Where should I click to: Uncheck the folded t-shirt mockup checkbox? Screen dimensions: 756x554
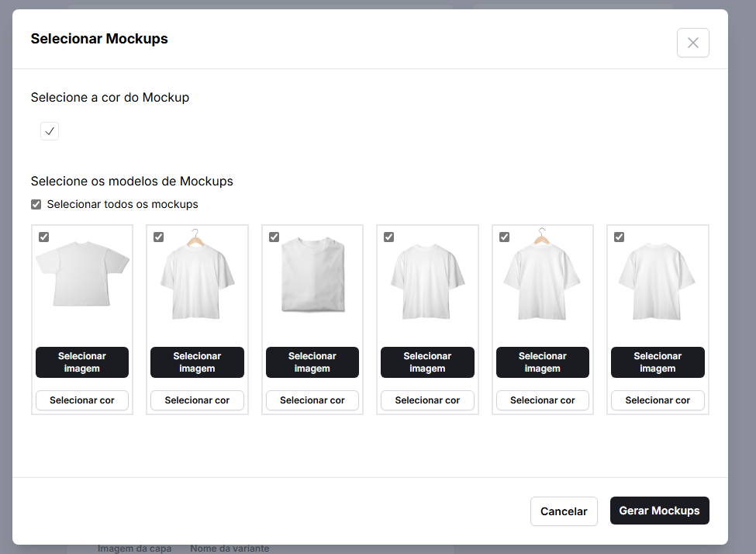274,237
